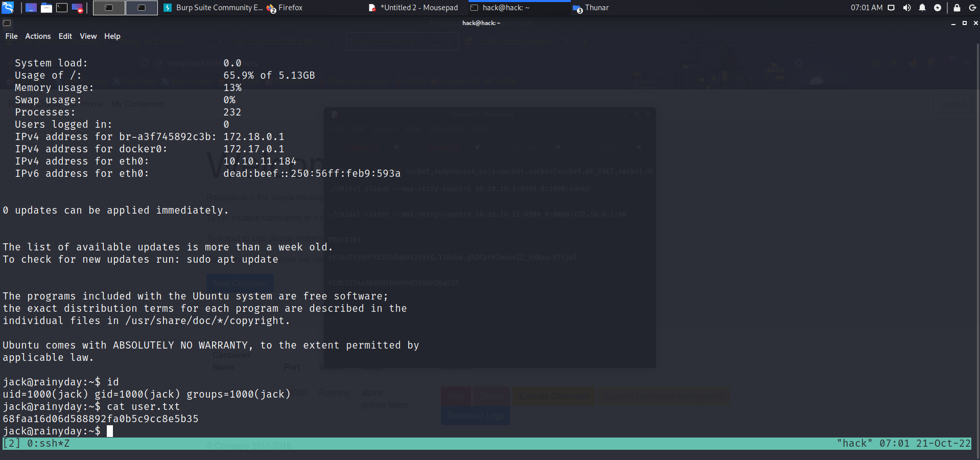
Task: Click the eth0 IPv4 address 10.10.11.184
Action: tap(260, 162)
